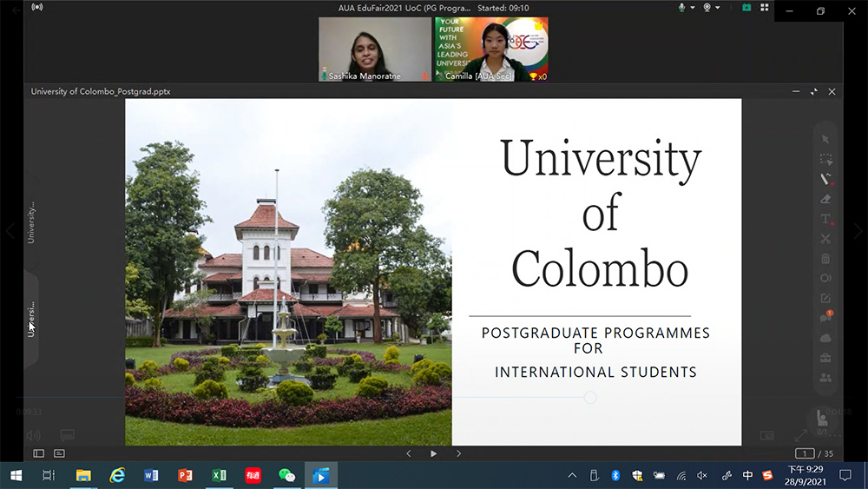Screen dimensions: 868x489
Task: Expand right panel chevron arrow
Action: tap(858, 231)
